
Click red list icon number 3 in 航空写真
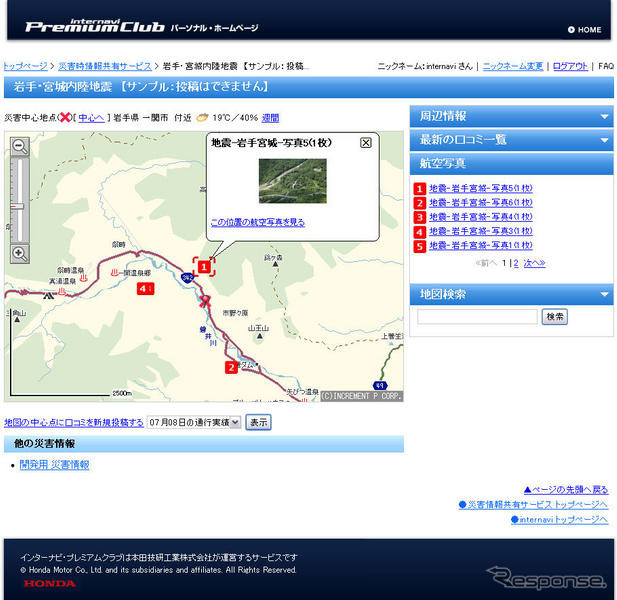coord(419,217)
